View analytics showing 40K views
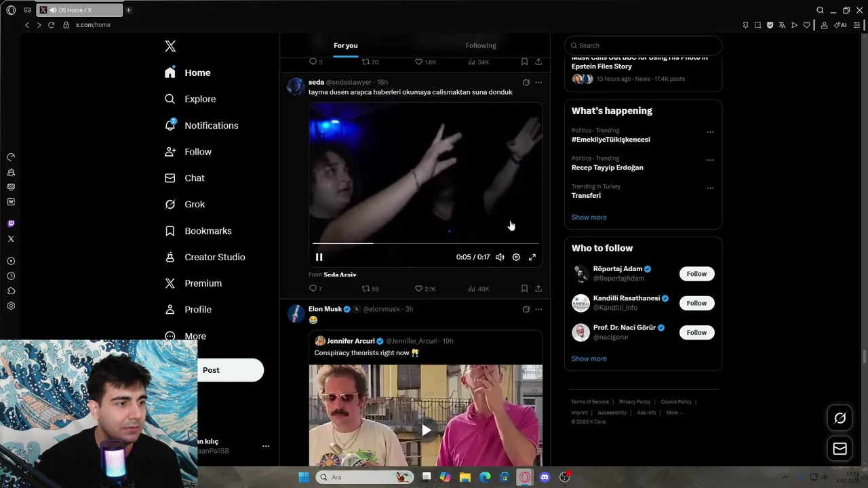868x488 pixels. pyautogui.click(x=478, y=289)
